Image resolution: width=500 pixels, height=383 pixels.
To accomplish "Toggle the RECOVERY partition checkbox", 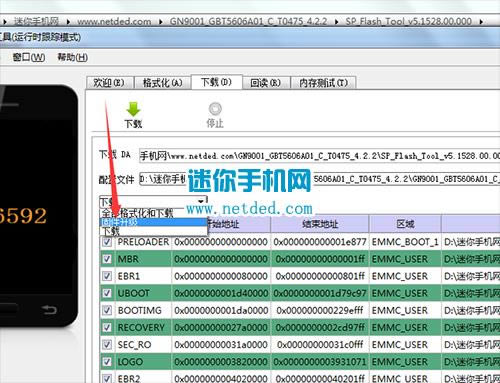I will (107, 327).
